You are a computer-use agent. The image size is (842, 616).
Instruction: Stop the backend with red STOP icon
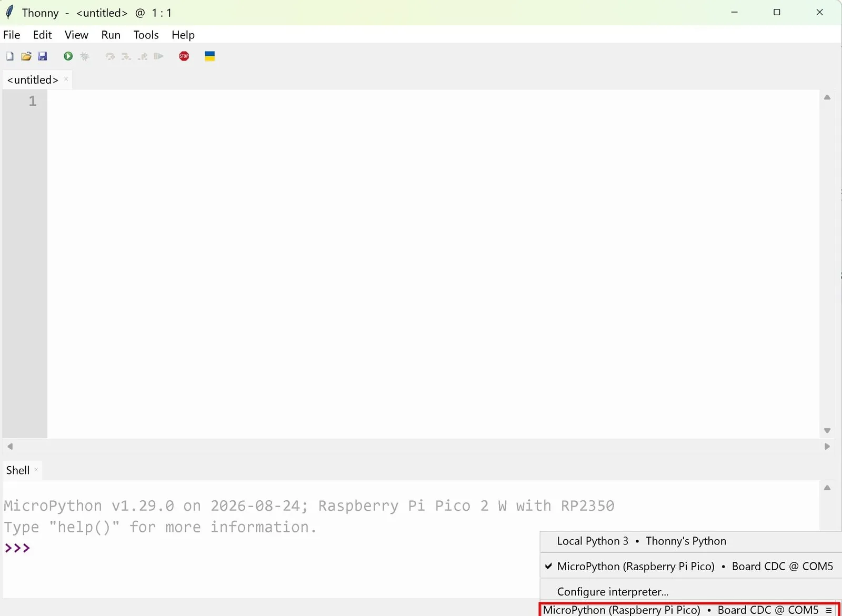(x=184, y=56)
